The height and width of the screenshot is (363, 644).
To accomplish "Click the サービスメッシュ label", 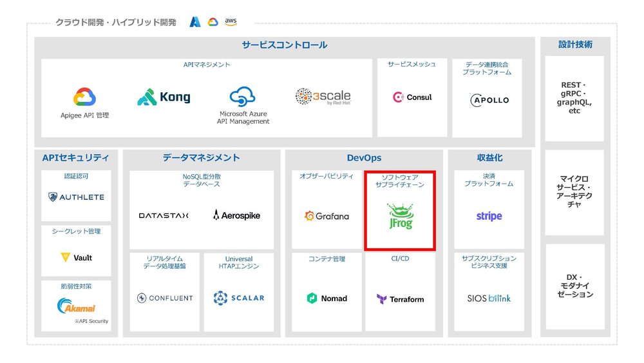I will [x=412, y=64].
